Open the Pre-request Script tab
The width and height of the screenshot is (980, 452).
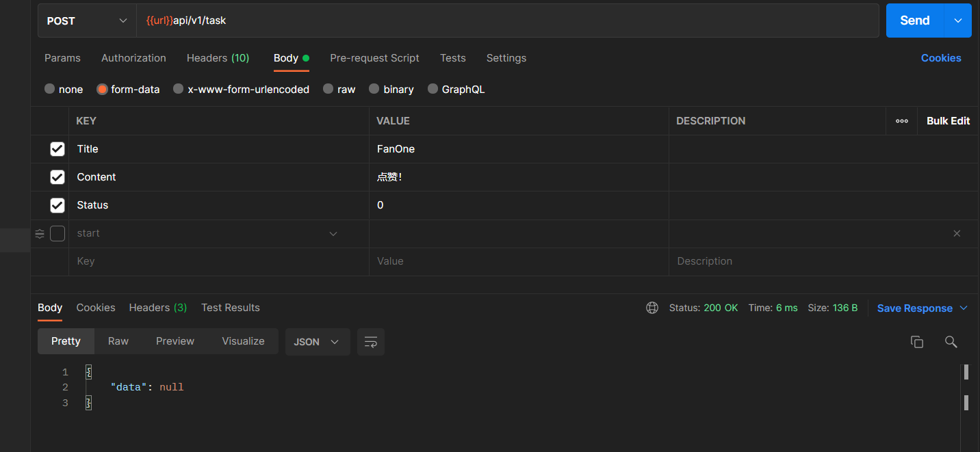(374, 58)
